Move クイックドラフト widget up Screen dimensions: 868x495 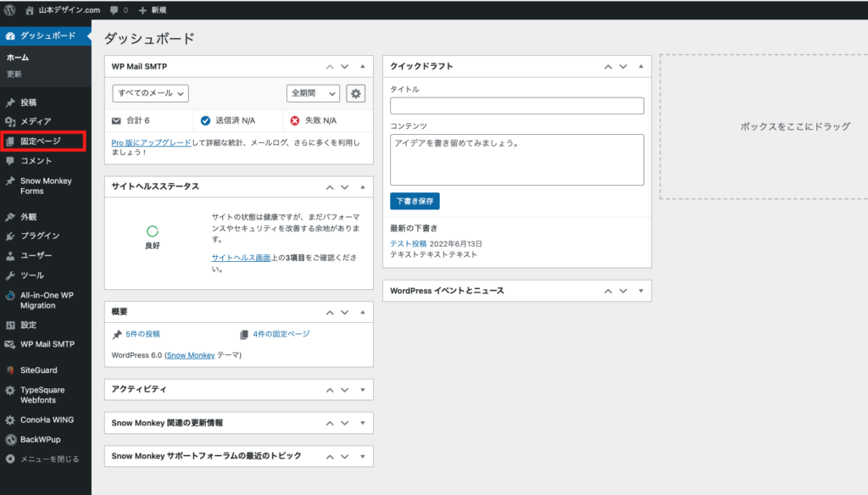[x=608, y=66]
